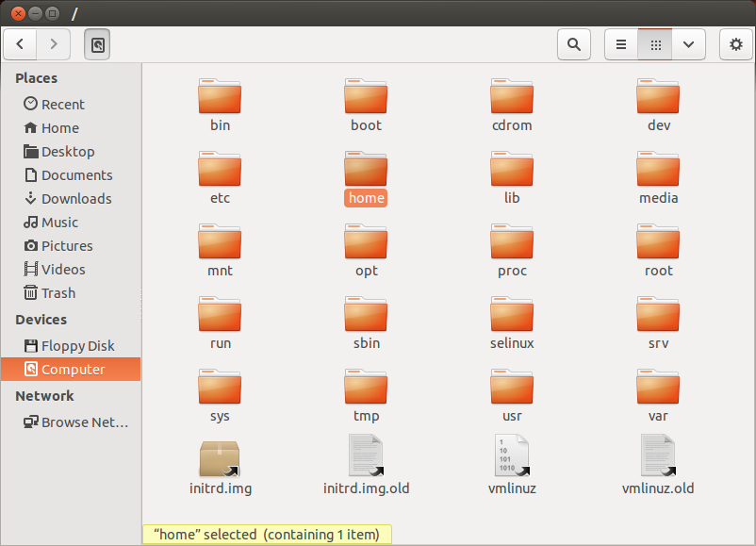Switch to list view
Screen dimensions: 756x546
click(x=620, y=44)
